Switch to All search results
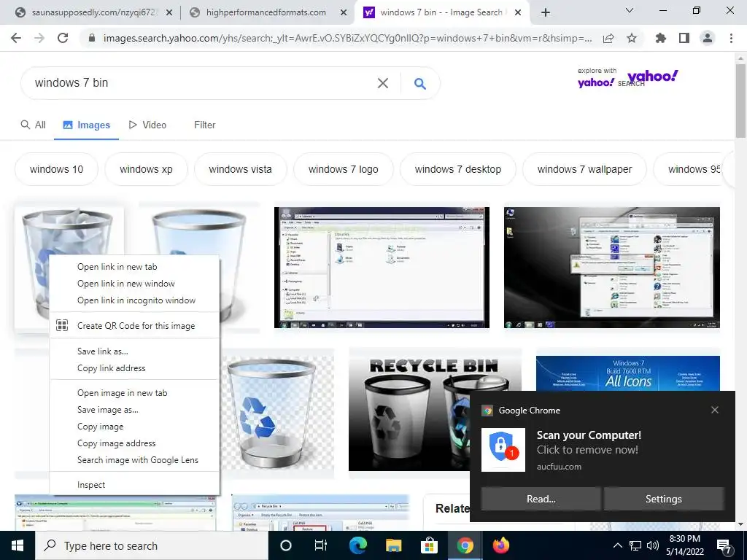Viewport: 747px width, 560px height. [x=34, y=125]
